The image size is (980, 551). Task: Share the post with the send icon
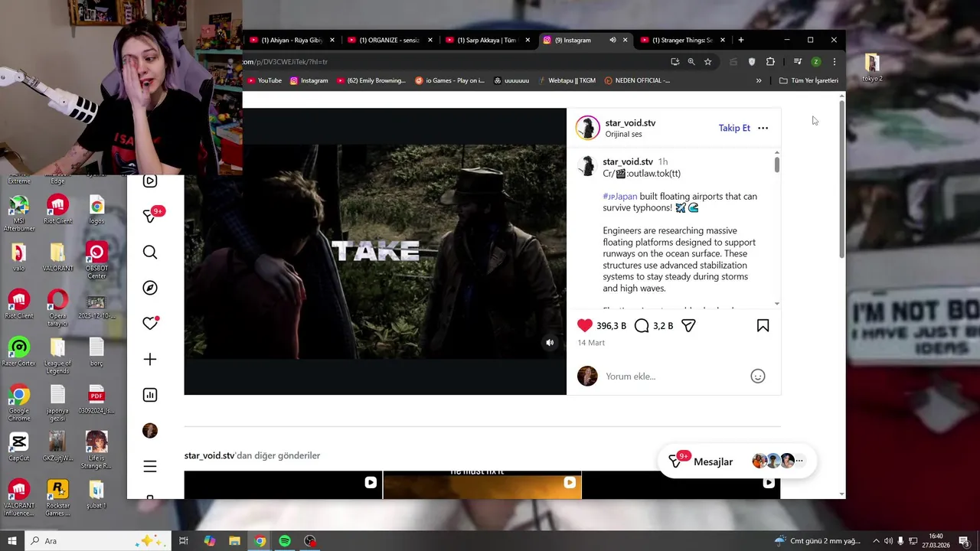(688, 326)
